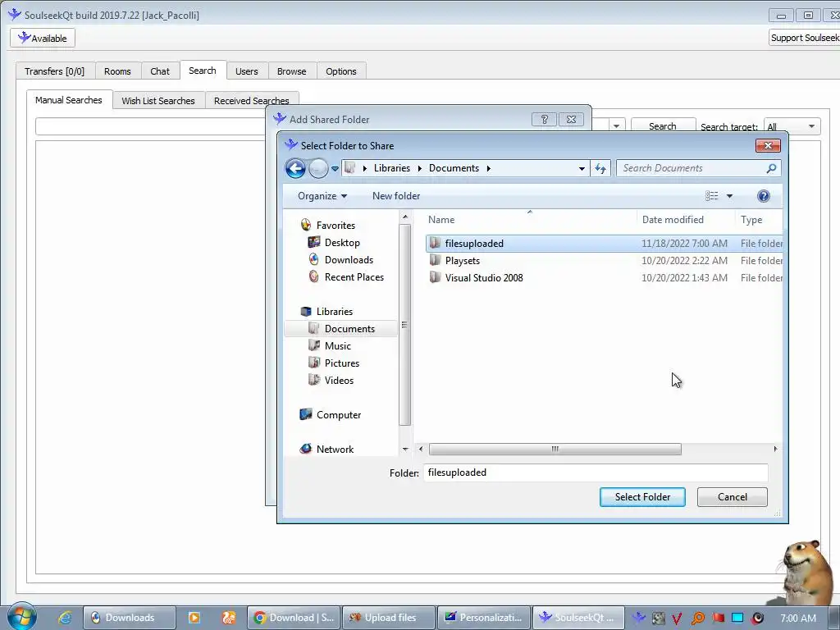840x630 pixels.
Task: Change the view with the view icon
Action: pyautogui.click(x=711, y=196)
